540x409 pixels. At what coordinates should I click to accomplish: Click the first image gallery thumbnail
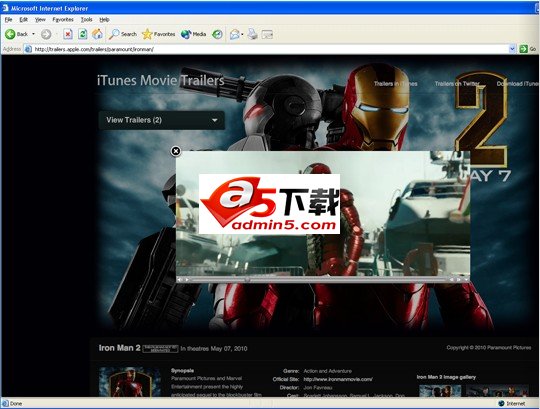[x=440, y=391]
